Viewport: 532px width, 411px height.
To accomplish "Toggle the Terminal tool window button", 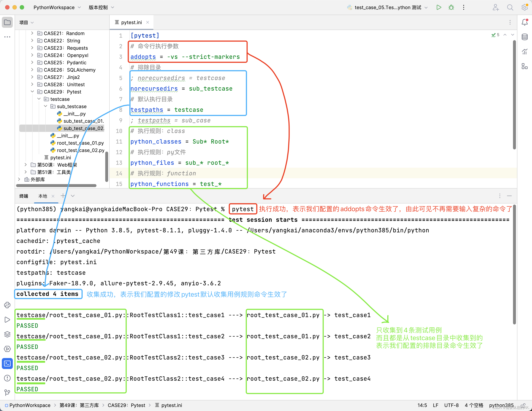I will pos(7,363).
